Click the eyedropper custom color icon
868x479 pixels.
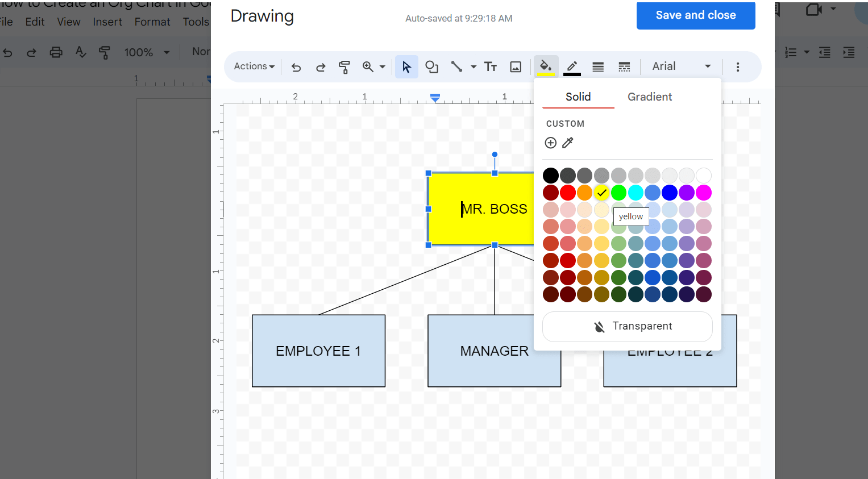[x=568, y=143]
